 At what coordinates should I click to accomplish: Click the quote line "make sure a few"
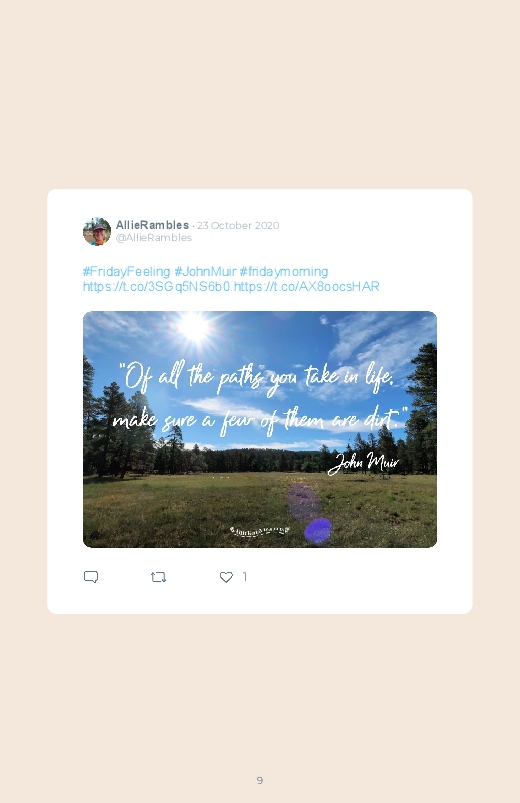click(260, 420)
